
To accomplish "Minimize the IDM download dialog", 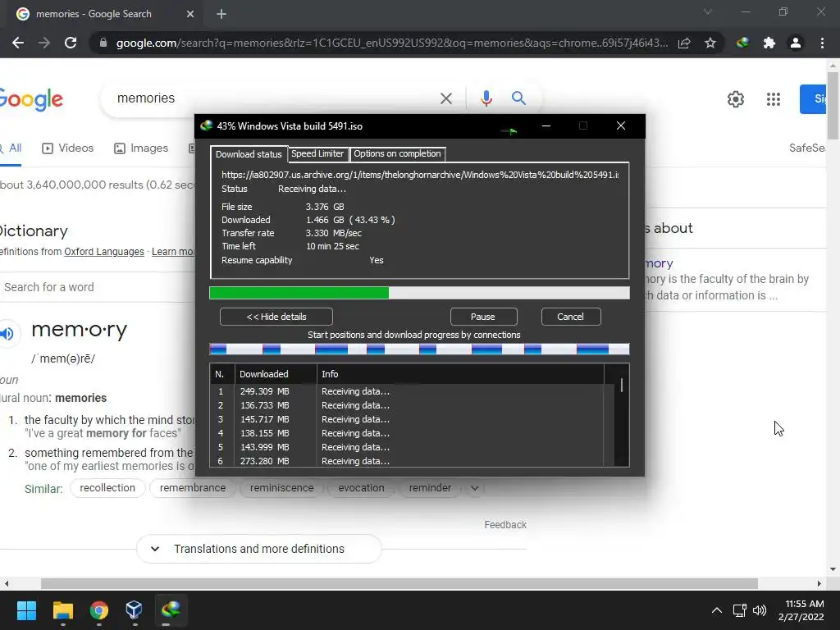I will coord(546,126).
